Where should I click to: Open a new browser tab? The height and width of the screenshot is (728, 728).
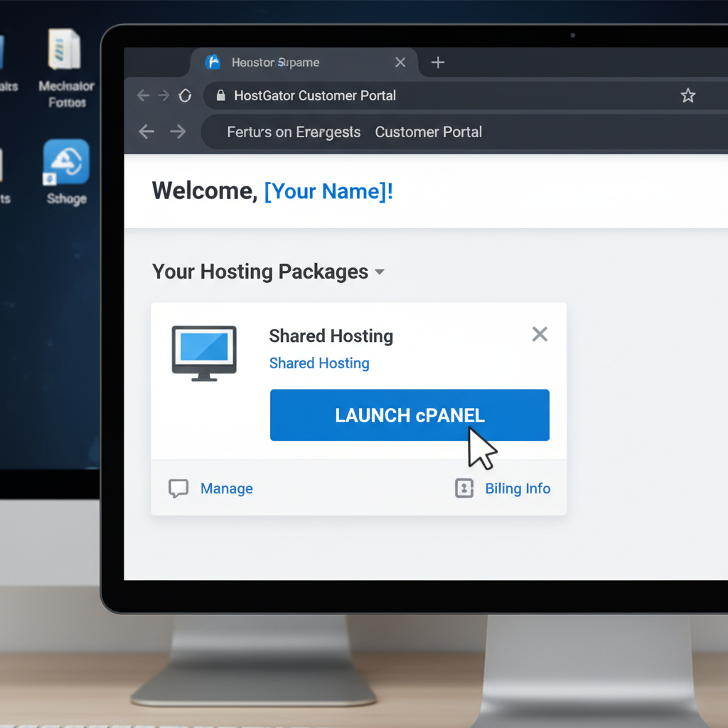(437, 63)
